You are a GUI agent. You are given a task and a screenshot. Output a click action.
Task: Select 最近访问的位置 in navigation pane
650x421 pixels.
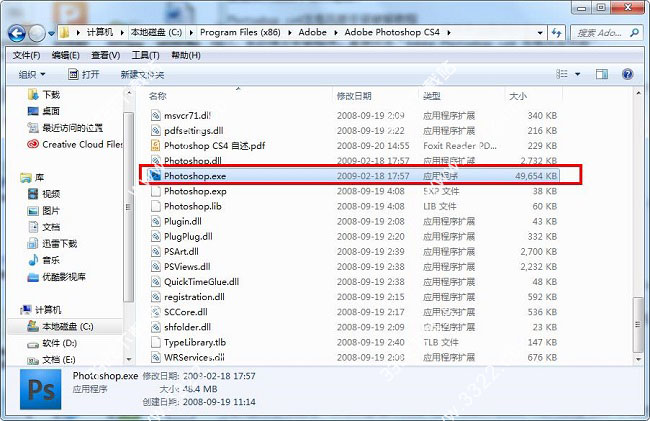tap(65, 128)
